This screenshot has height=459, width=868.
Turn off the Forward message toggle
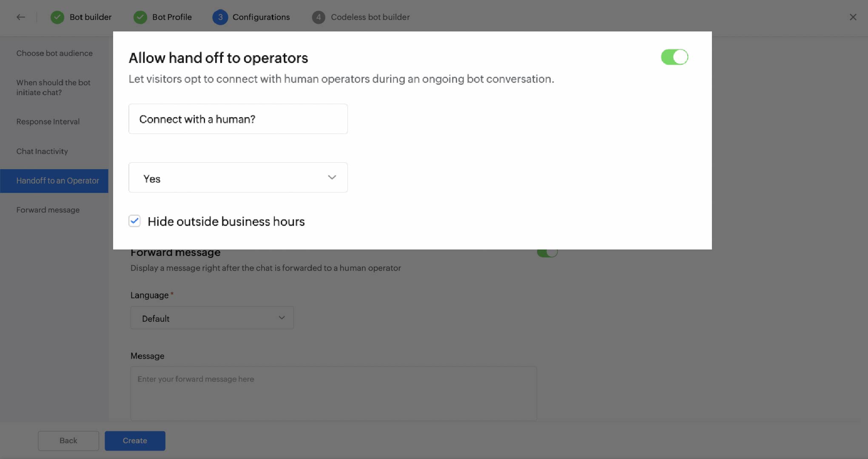coord(547,252)
